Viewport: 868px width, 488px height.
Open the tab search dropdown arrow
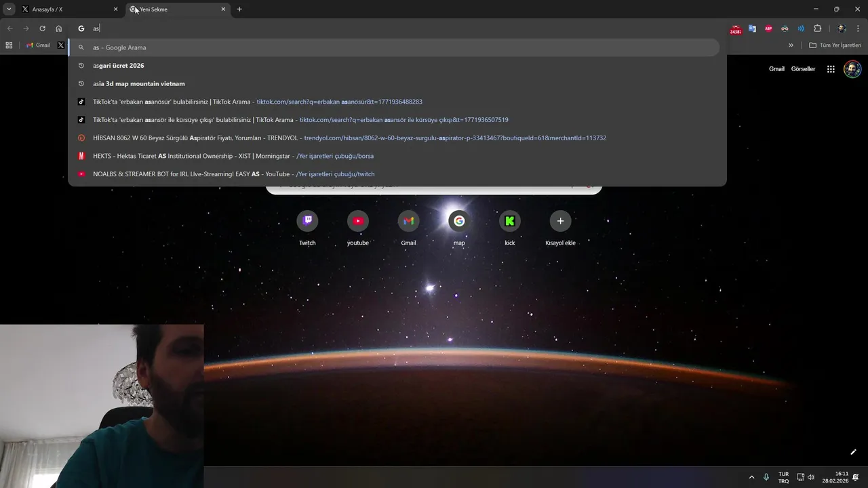click(9, 9)
